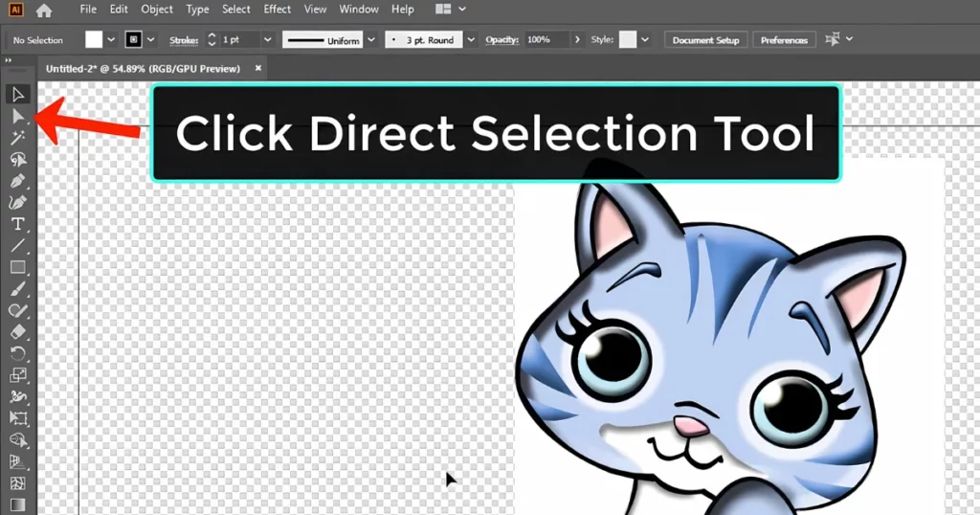Open the 3 pt. Round brush dropdown

click(x=471, y=40)
